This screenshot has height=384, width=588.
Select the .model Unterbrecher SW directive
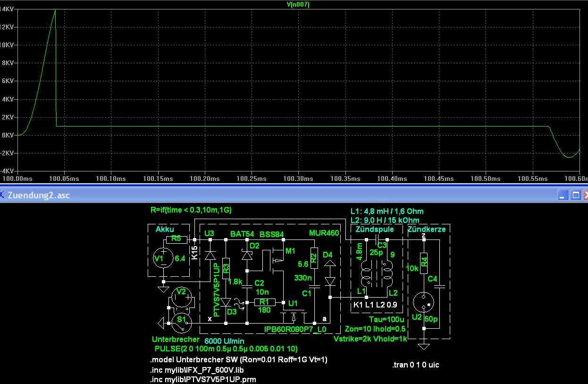tap(238, 360)
